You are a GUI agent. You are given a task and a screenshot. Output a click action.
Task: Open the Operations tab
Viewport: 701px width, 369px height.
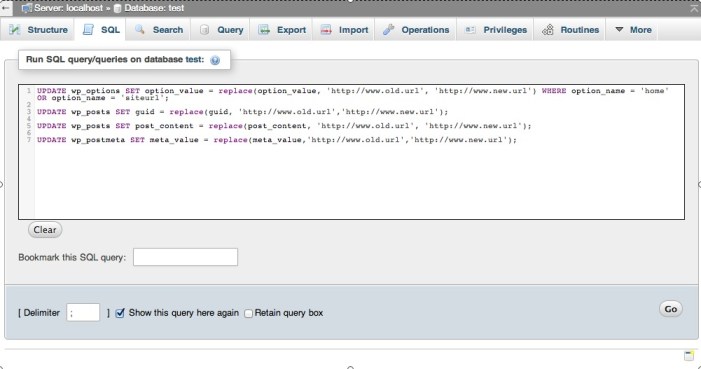click(416, 30)
